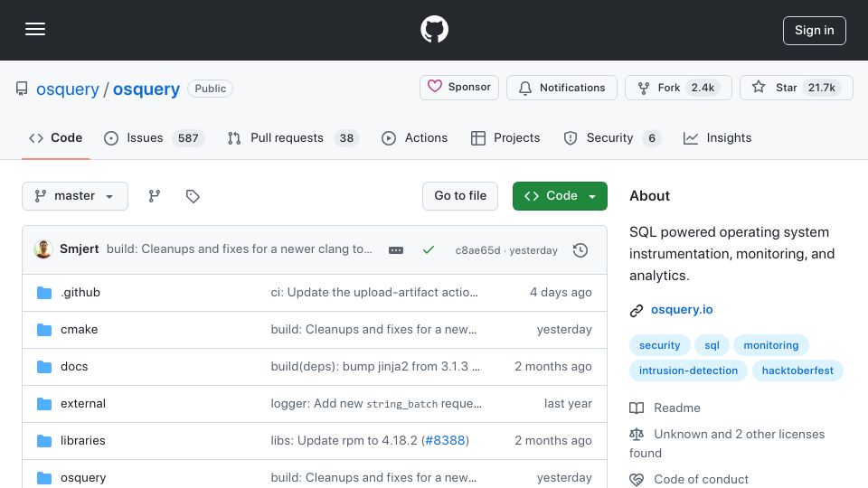The image size is (868, 488).
Task: Select the monitoring topic tag
Action: point(770,345)
